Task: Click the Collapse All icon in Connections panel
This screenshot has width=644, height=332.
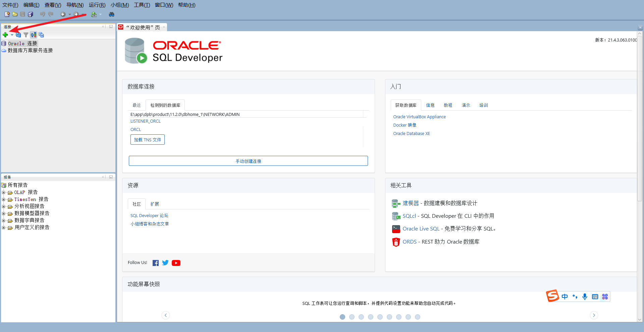Action: pyautogui.click(x=41, y=35)
